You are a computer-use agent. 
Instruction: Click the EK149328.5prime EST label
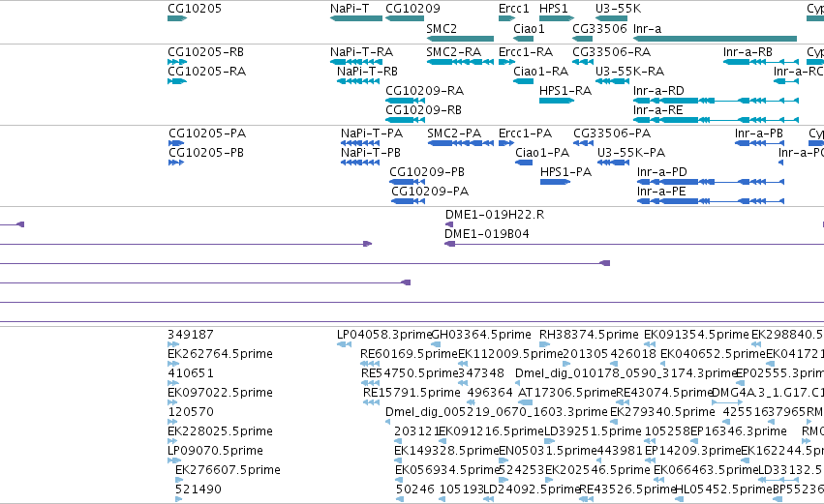coord(446,451)
